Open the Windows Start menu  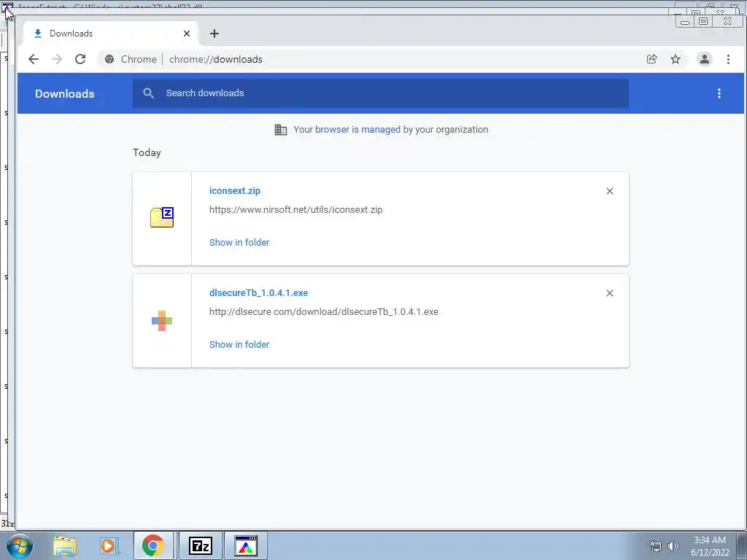coord(20,545)
